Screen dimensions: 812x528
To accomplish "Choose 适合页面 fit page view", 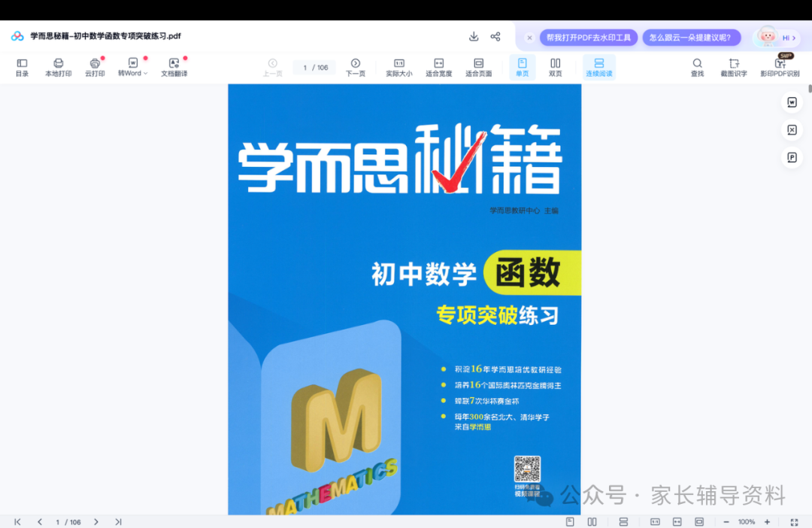I will [x=478, y=68].
